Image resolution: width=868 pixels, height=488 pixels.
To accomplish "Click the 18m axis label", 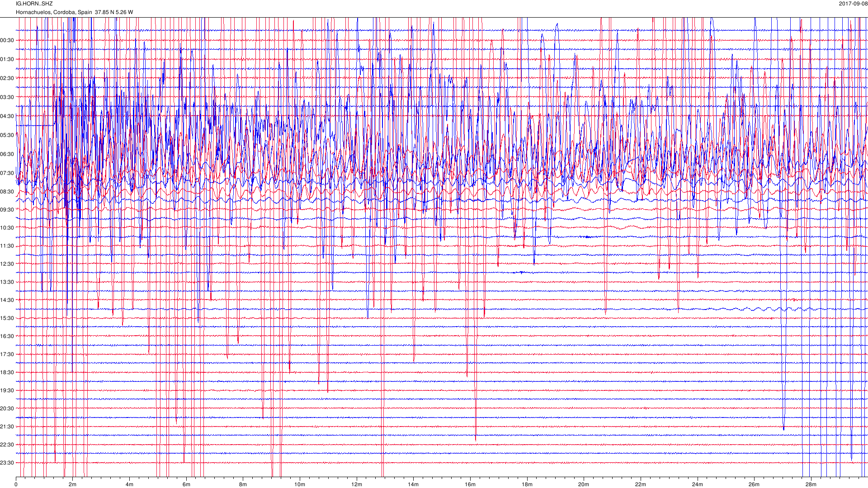I will click(x=527, y=484).
